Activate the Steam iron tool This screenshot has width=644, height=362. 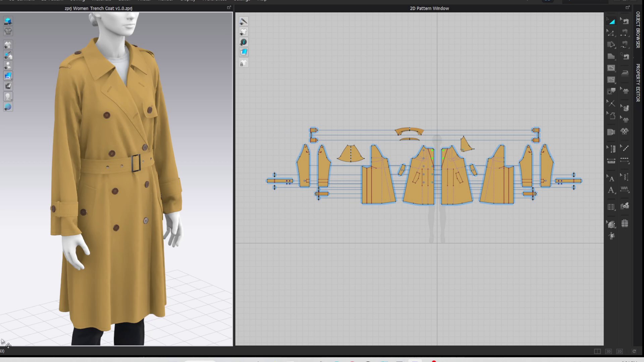pos(625,73)
